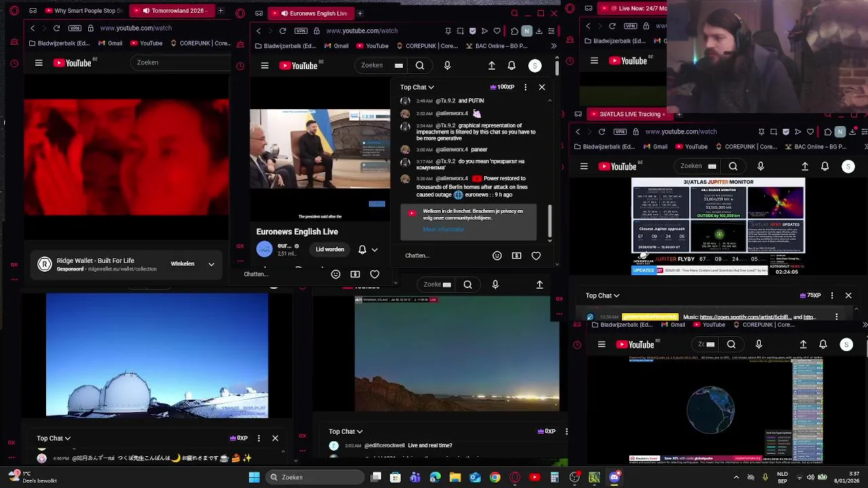Click Lid worden join button
This screenshot has width=868, height=488.
(330, 249)
